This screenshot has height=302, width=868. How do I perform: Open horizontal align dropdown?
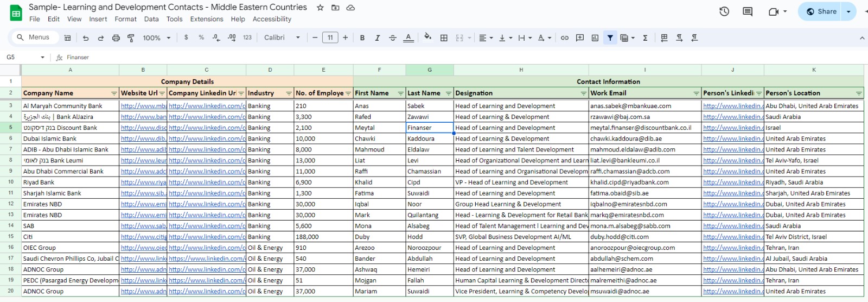click(486, 37)
